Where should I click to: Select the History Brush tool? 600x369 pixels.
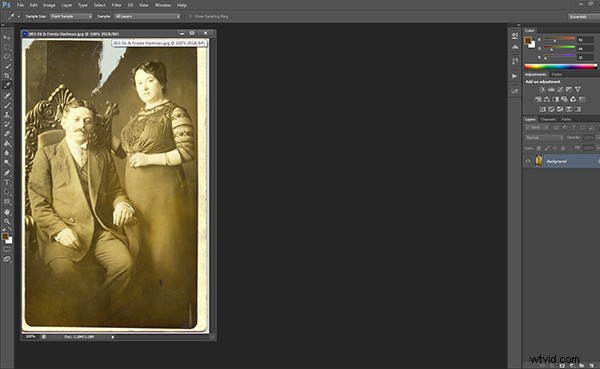7,124
